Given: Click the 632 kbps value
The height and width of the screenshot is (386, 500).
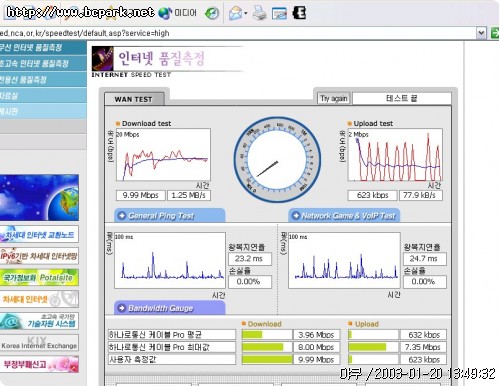Looking at the screenshot, I should pyautogui.click(x=424, y=335).
